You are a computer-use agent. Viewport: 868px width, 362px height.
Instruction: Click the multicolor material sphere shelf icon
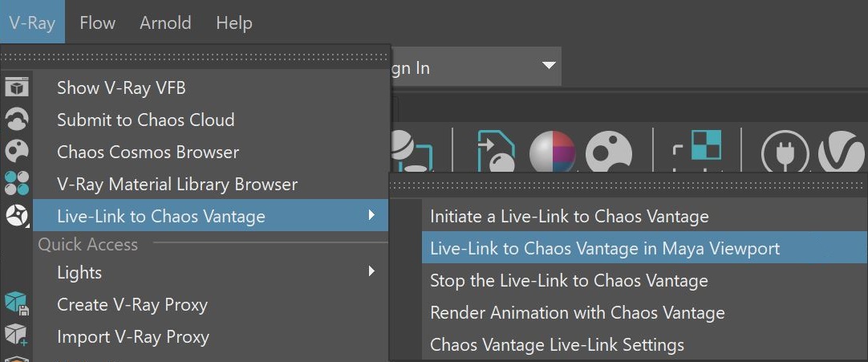coord(553,151)
